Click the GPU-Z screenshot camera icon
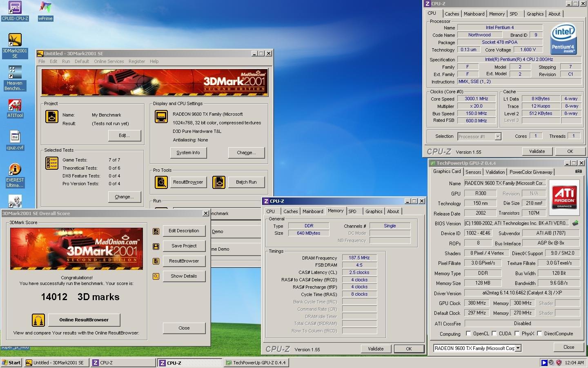The width and height of the screenshot is (588, 368). pos(578,171)
